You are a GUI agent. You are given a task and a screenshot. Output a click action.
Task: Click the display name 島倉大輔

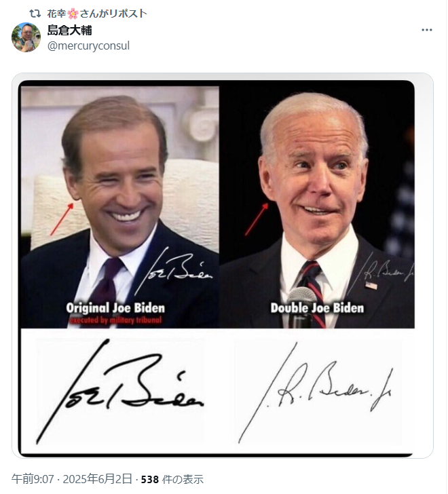click(x=70, y=31)
